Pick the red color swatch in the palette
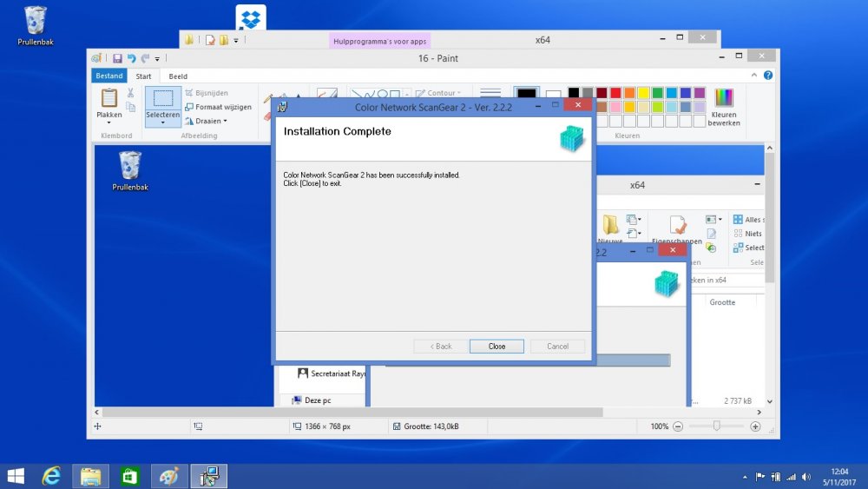This screenshot has width=868, height=489. pos(615,93)
